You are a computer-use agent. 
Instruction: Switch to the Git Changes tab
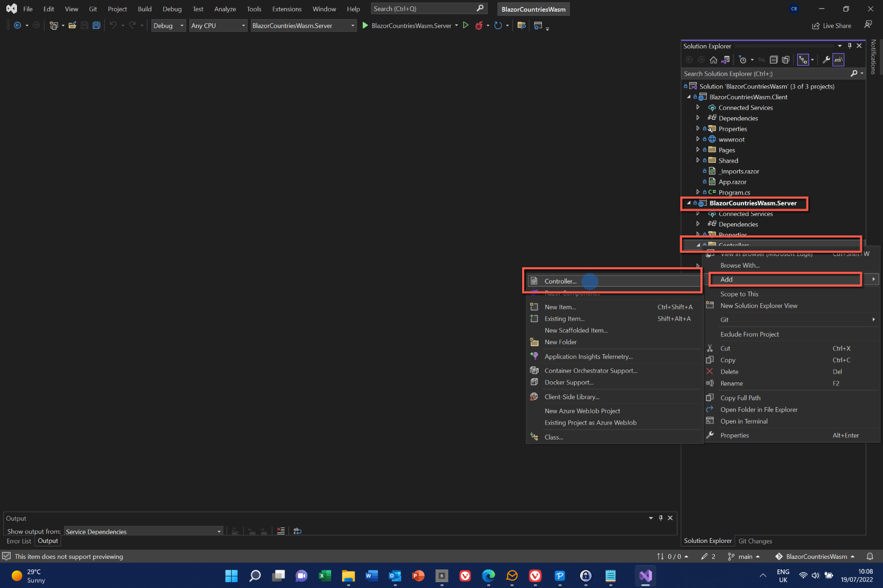pyautogui.click(x=755, y=541)
